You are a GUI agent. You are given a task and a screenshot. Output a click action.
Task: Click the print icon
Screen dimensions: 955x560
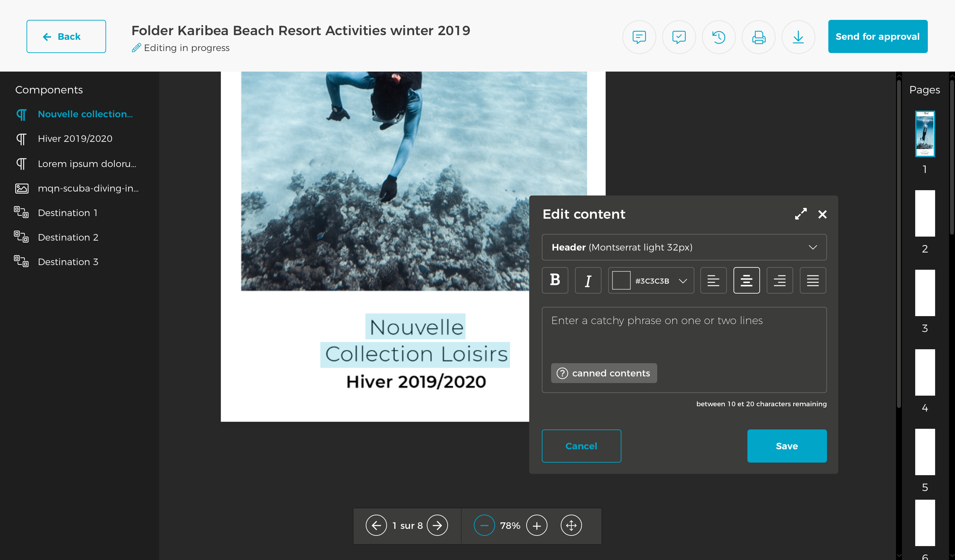(x=758, y=37)
